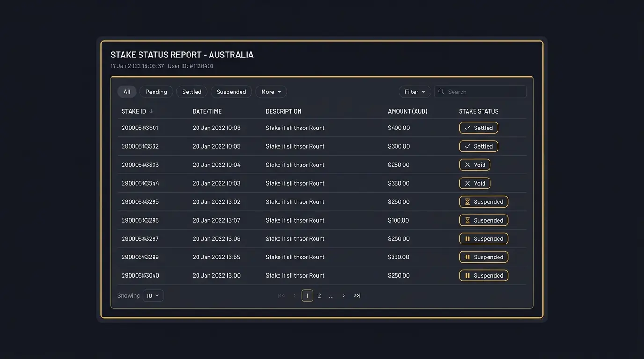Viewport: 644px width, 359px height.
Task: Click the DESCRIPTION column header
Action: tap(284, 111)
